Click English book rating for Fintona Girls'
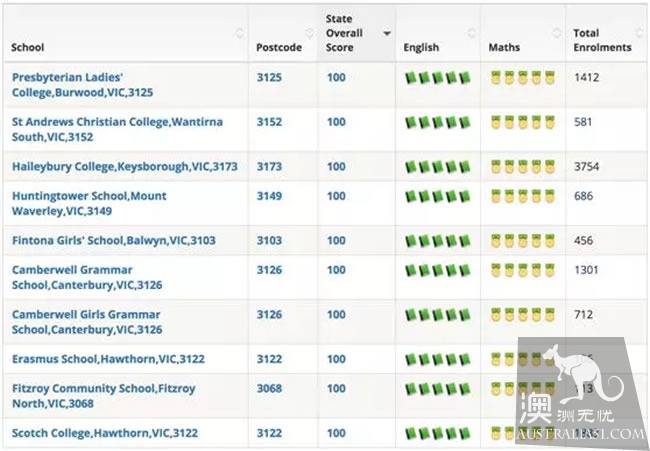650x451 pixels. [x=438, y=241]
